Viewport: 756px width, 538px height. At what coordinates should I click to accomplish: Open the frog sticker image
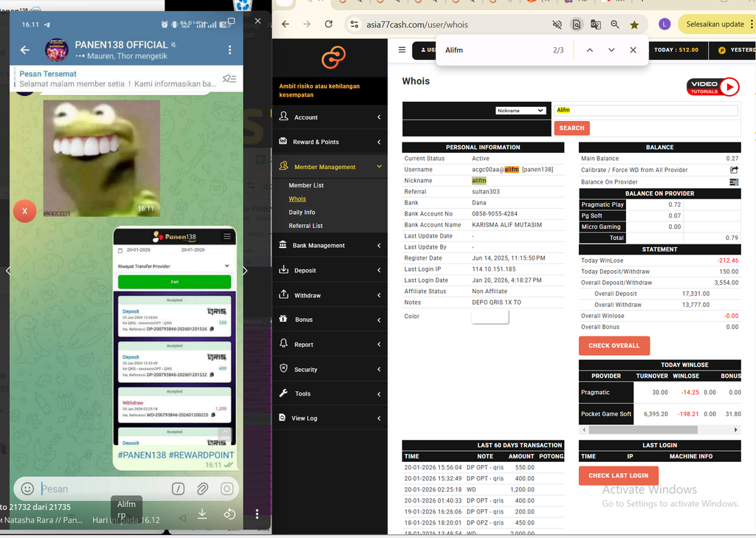click(102, 158)
